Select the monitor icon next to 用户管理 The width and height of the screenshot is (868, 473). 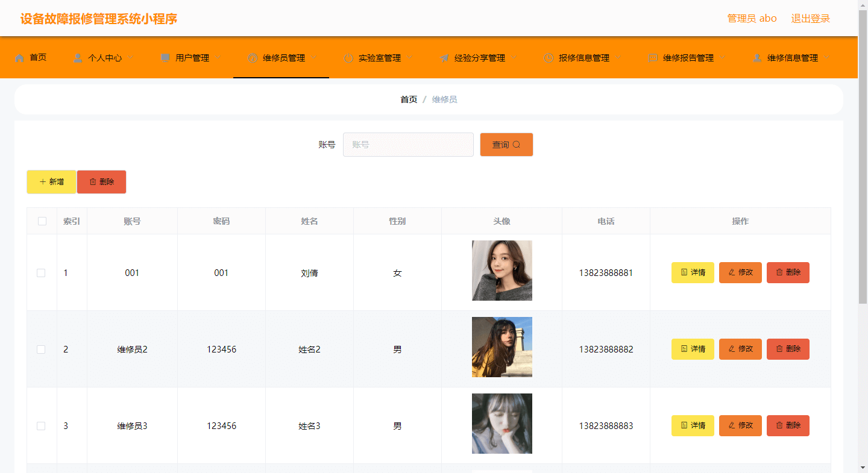click(164, 58)
